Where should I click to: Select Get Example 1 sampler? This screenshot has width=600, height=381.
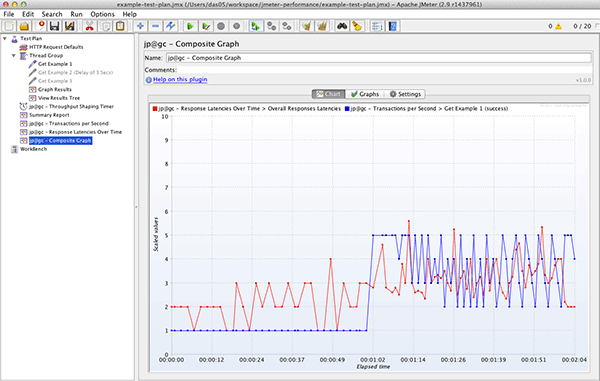click(x=55, y=64)
